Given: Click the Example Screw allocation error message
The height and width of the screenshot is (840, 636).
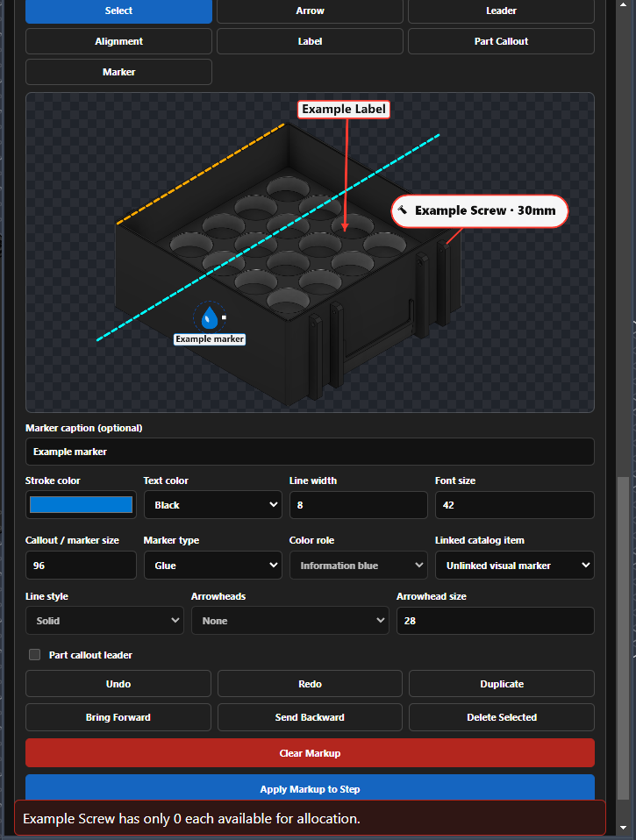Looking at the screenshot, I should point(310,818).
